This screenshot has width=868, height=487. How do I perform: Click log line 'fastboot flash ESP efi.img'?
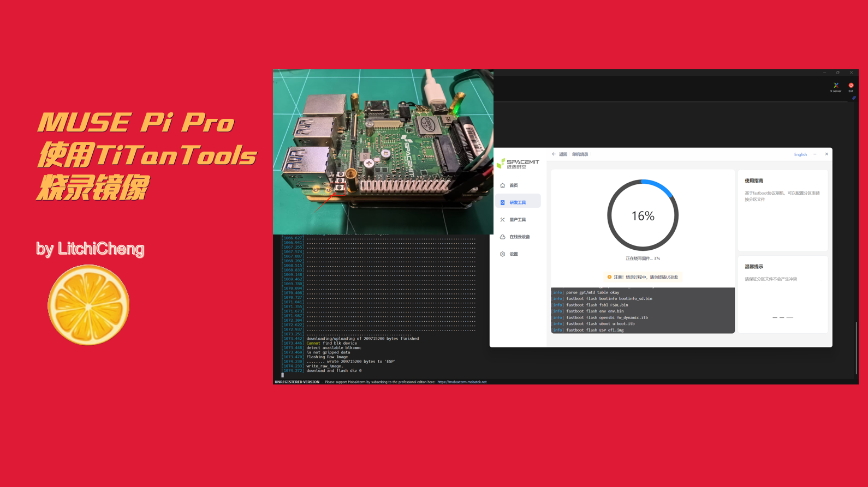click(x=594, y=330)
